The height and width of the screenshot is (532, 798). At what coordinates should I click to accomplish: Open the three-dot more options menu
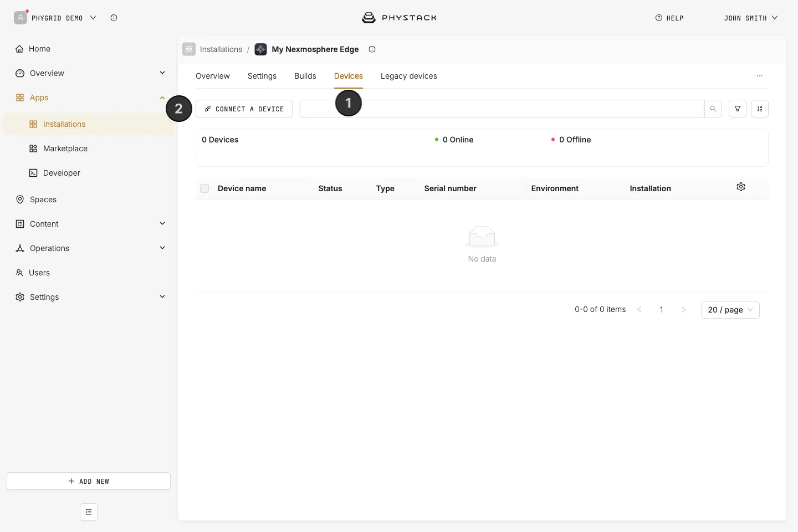[760, 76]
